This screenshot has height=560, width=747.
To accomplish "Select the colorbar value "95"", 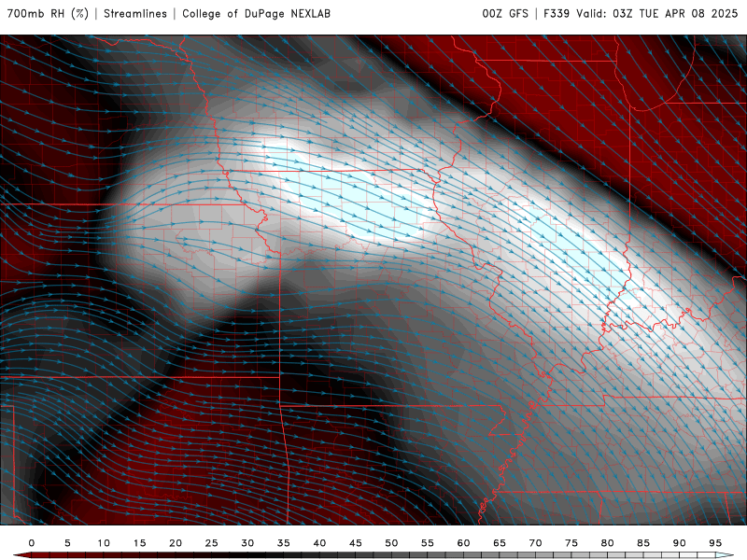I will click(715, 543).
